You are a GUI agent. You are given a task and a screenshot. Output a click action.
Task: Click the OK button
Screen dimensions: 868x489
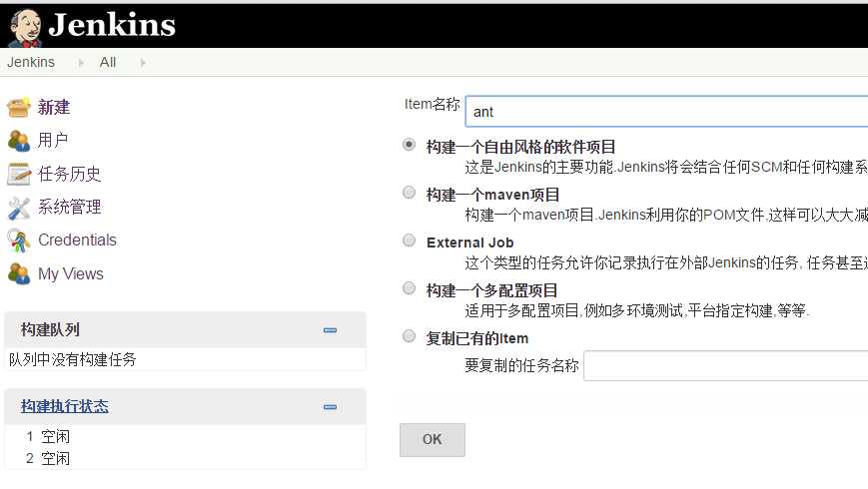433,440
